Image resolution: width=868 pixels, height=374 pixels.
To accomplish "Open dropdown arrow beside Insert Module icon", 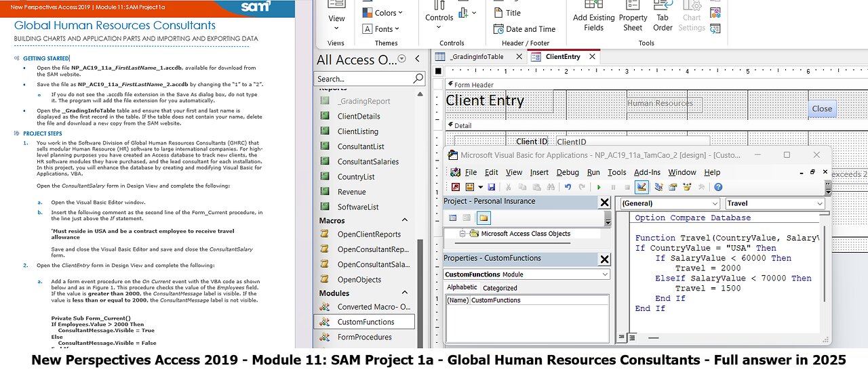I will click(x=480, y=187).
